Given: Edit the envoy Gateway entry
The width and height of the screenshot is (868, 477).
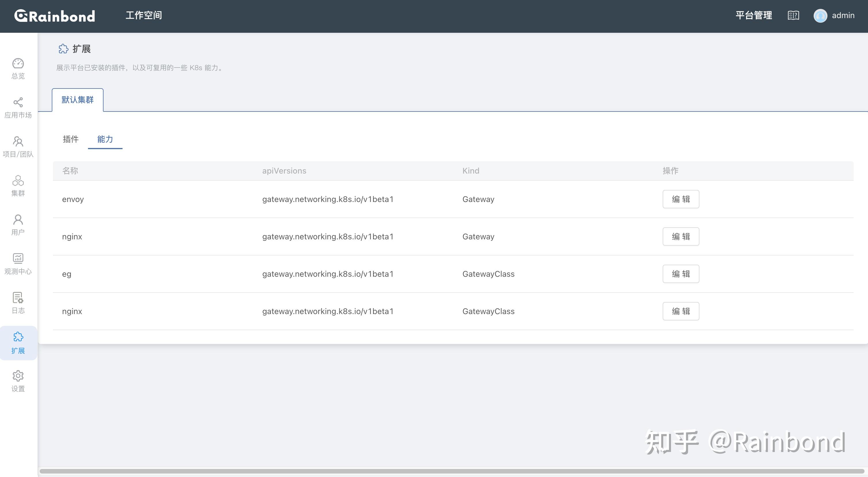Looking at the screenshot, I should [x=681, y=199].
